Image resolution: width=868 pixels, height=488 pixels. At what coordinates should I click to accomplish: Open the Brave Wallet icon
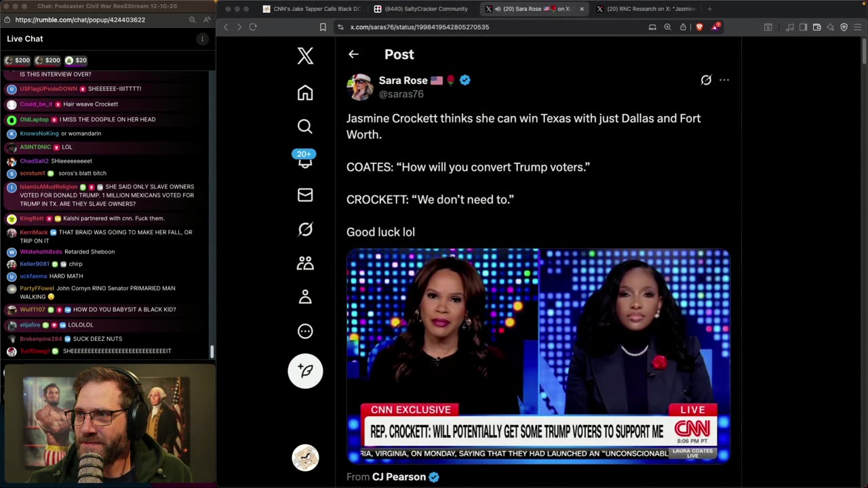[817, 27]
